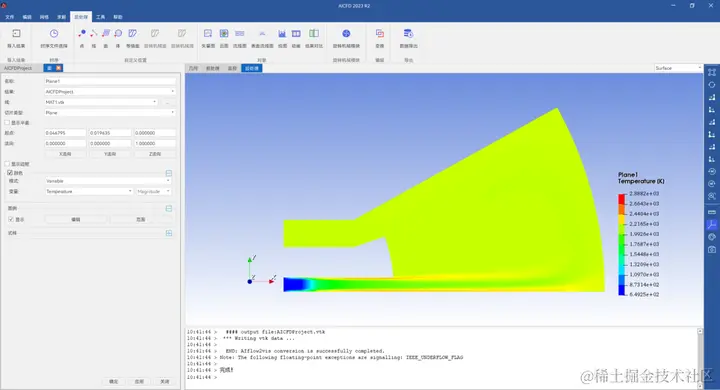Select the line location tool icon
Viewport: 720px width, 390px height.
click(94, 34)
